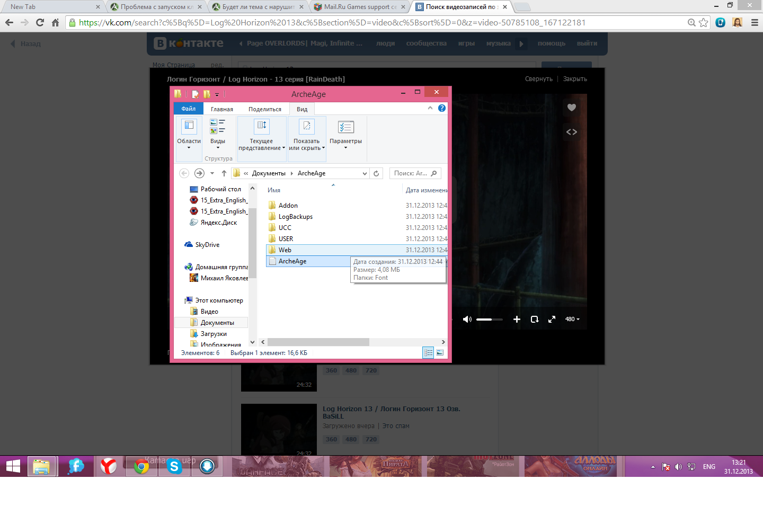
Task: Select Рабочий стол in navigation pane
Action: click(x=215, y=189)
